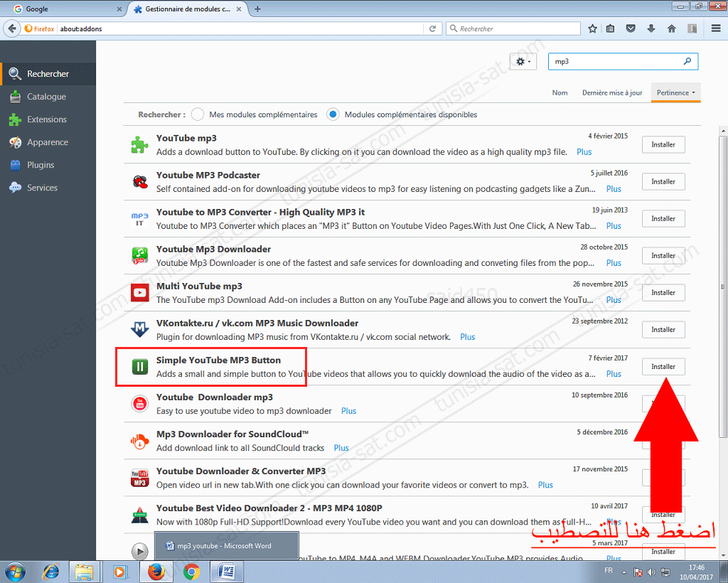Click the YouTube mp3 puzzle-piece icon

140,145
